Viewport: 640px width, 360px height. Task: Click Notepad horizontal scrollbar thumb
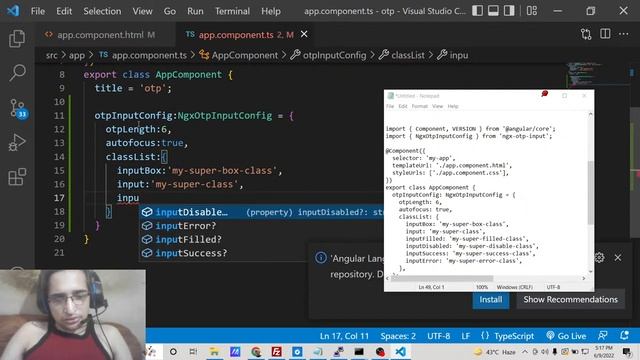(x=442, y=278)
